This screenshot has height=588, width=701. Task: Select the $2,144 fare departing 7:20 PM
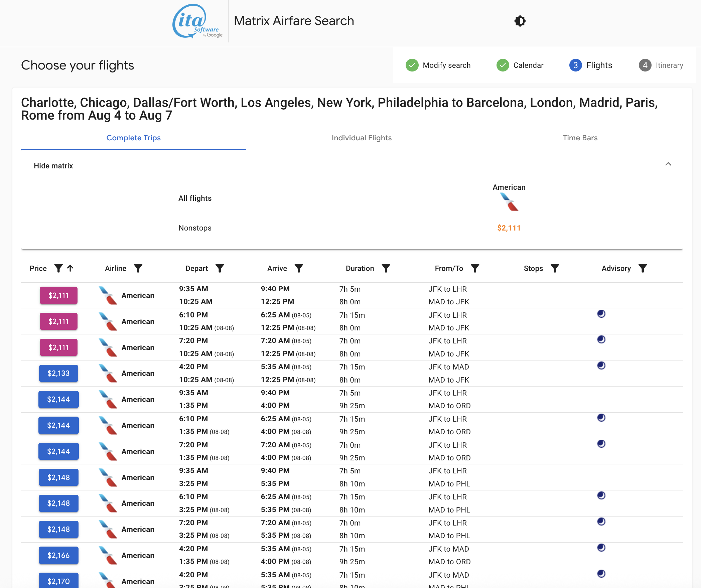[x=58, y=451]
